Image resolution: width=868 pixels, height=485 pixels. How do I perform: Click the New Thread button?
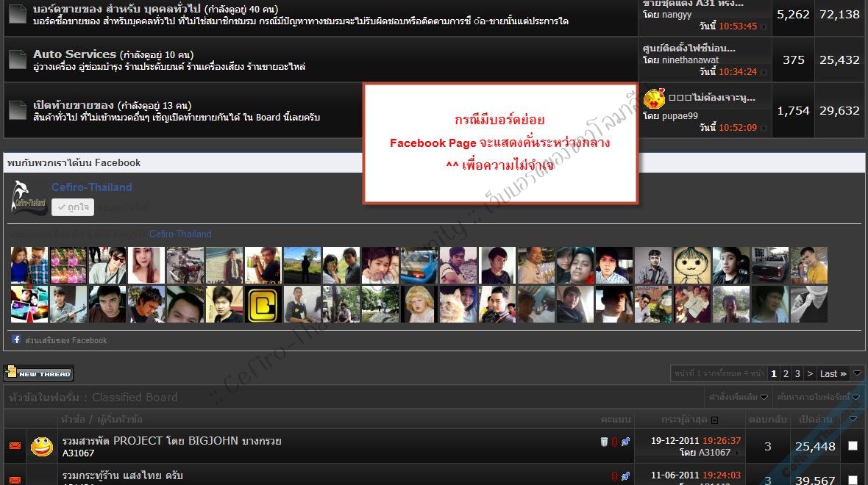(39, 373)
